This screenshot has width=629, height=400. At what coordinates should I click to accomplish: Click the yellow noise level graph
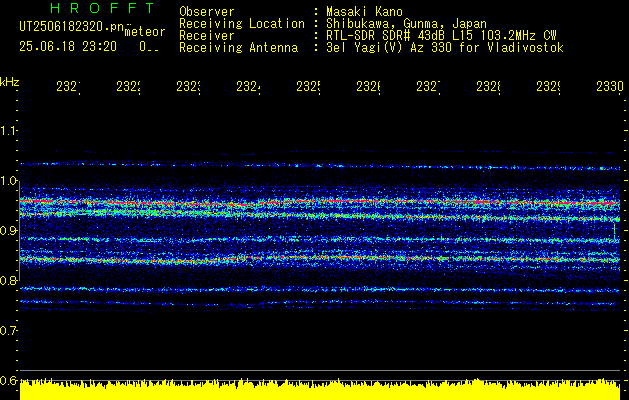pyautogui.click(x=320, y=390)
